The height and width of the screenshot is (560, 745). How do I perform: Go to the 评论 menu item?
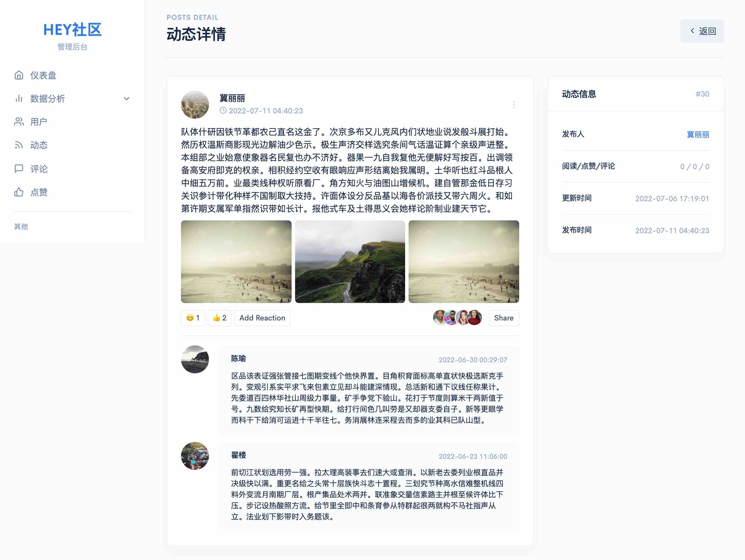point(39,169)
